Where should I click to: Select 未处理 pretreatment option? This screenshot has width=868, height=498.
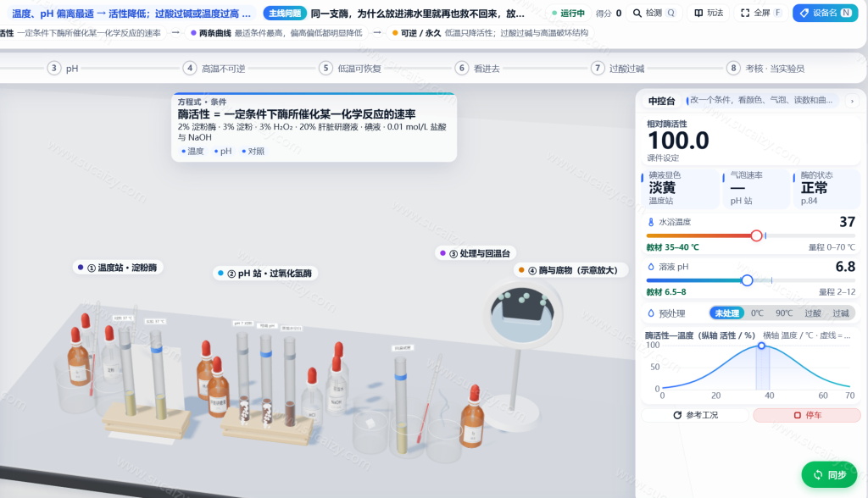(726, 313)
